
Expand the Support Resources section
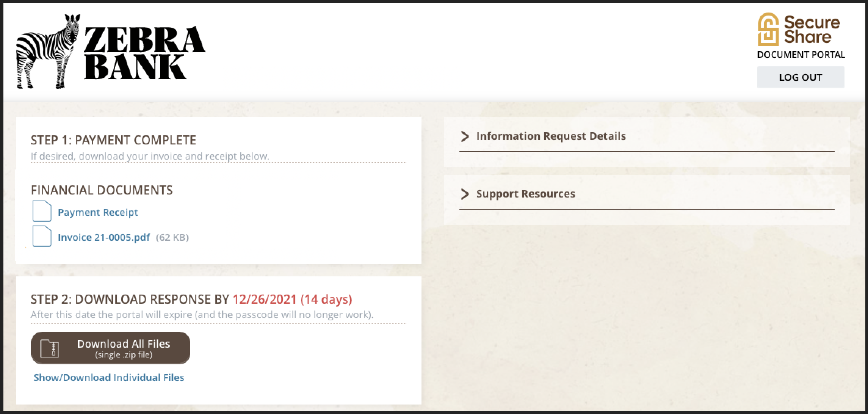(525, 194)
